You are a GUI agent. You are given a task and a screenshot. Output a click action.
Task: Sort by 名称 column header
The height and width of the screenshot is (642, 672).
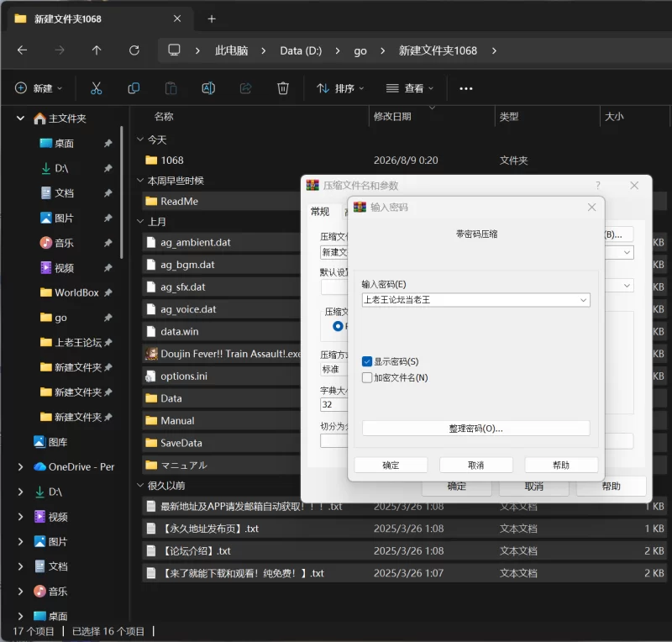[164, 116]
